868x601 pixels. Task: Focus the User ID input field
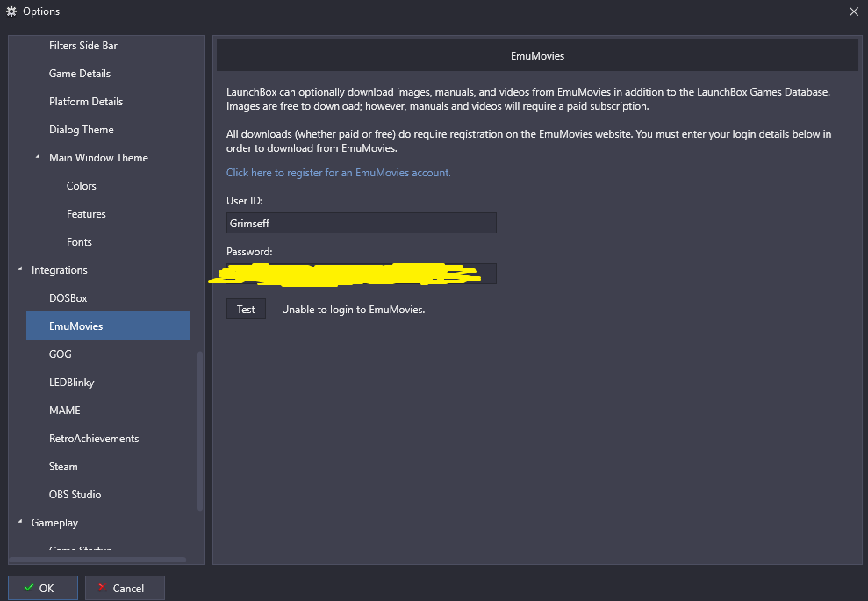[361, 223]
